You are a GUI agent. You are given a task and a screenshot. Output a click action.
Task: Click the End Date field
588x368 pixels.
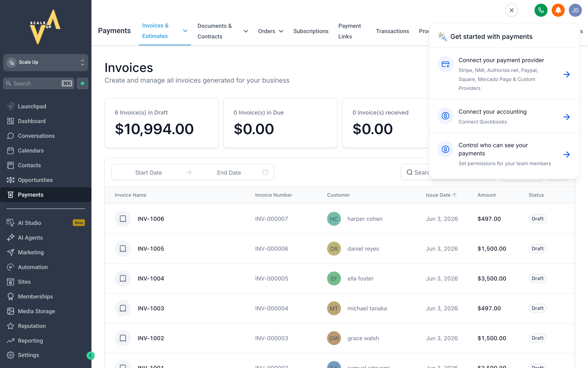click(229, 173)
